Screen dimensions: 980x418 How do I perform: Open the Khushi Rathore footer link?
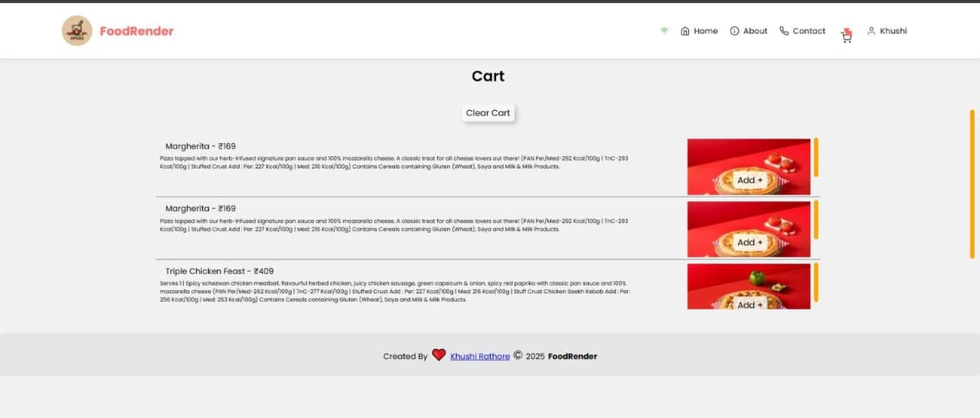pyautogui.click(x=480, y=356)
